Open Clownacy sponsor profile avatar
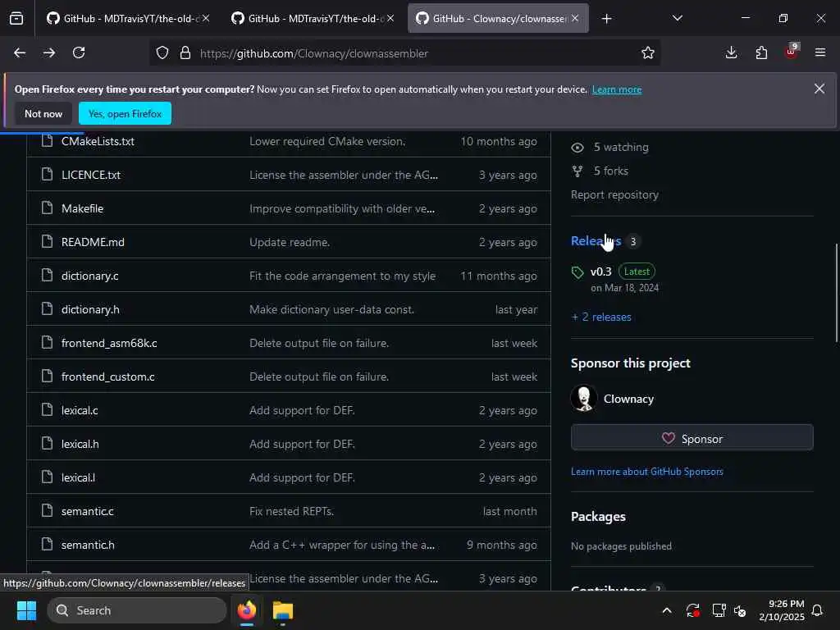The height and width of the screenshot is (630, 840). (x=583, y=399)
